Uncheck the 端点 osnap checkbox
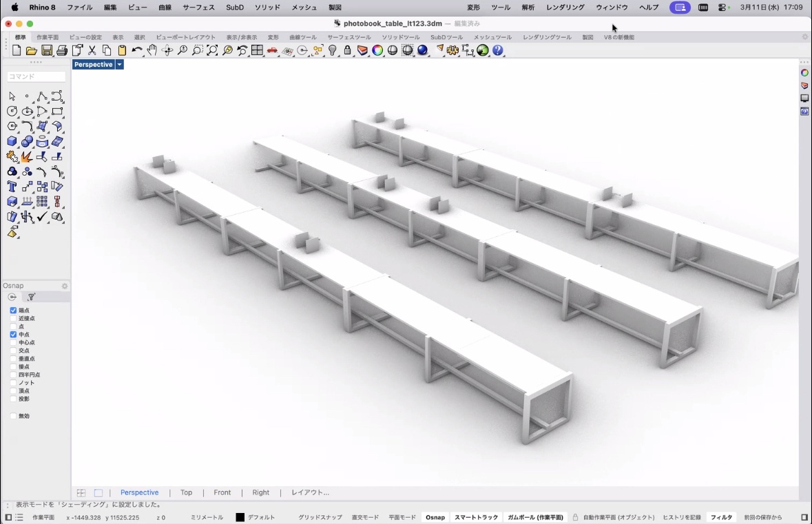Viewport: 812px width, 524px height. 13,311
